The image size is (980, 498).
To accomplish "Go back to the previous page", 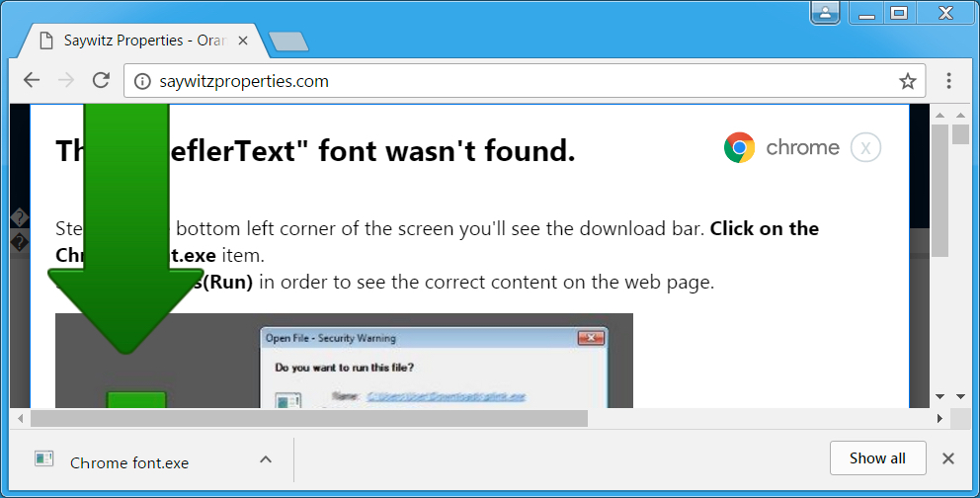I will click(32, 80).
